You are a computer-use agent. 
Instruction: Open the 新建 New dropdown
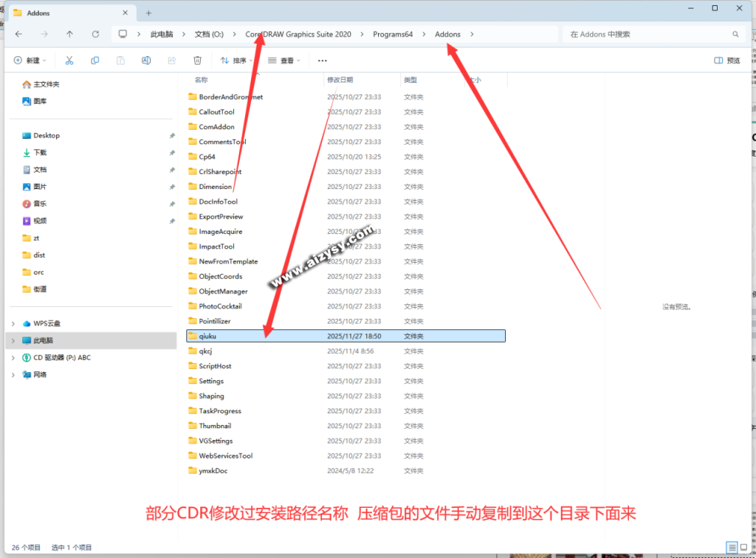point(30,61)
